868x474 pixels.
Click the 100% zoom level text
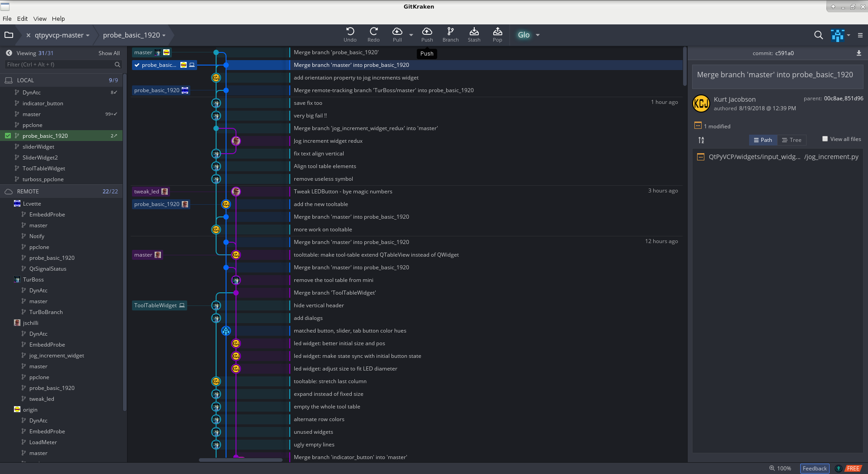(784, 468)
